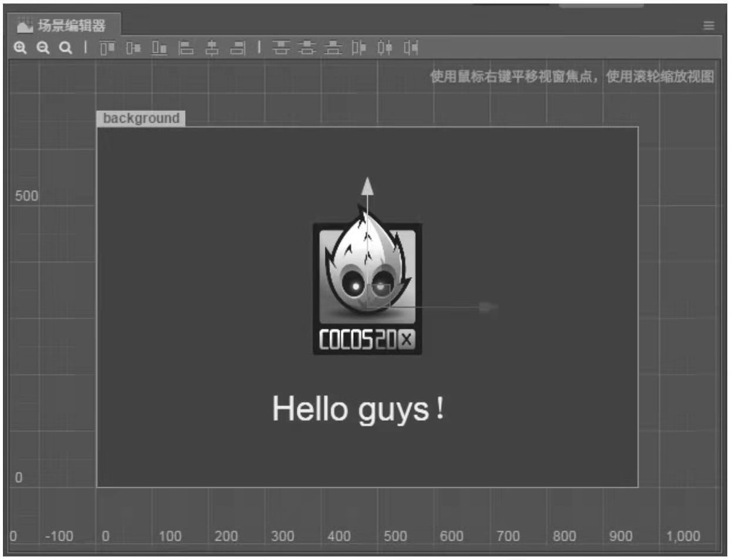Distribute nodes by left edges
This screenshot has height=560, width=732.
pyautogui.click(x=359, y=48)
